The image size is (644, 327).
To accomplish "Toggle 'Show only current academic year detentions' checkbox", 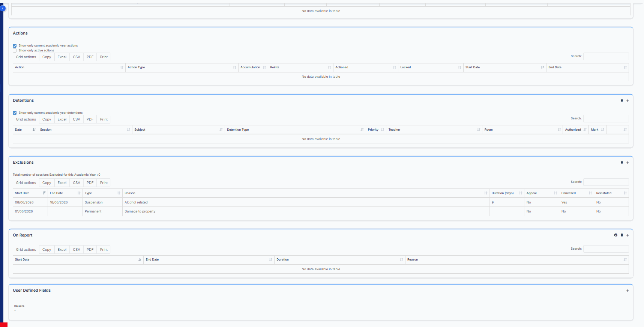I will tap(15, 113).
